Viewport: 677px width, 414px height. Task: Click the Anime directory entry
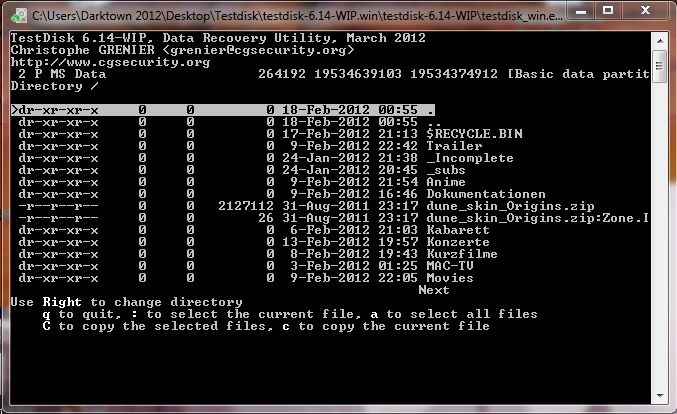pyautogui.click(x=446, y=181)
